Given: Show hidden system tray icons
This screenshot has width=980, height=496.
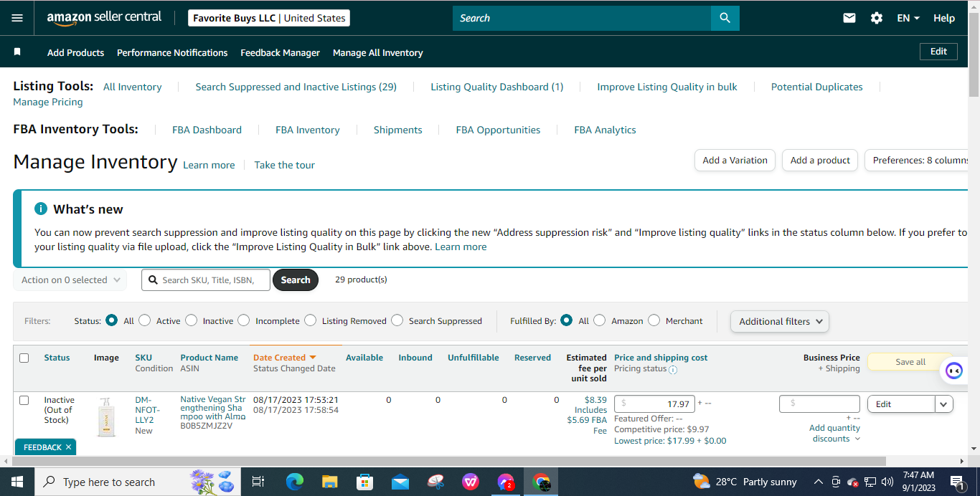Looking at the screenshot, I should [x=818, y=482].
